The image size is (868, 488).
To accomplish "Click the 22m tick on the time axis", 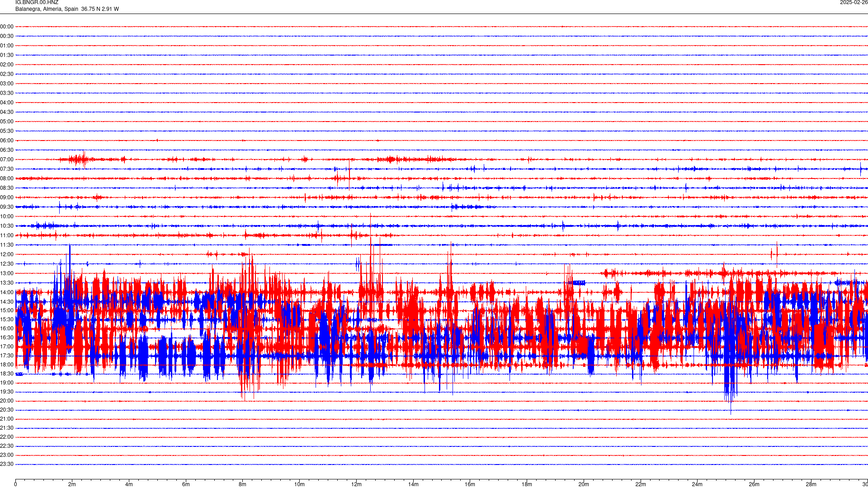I will click(641, 484).
